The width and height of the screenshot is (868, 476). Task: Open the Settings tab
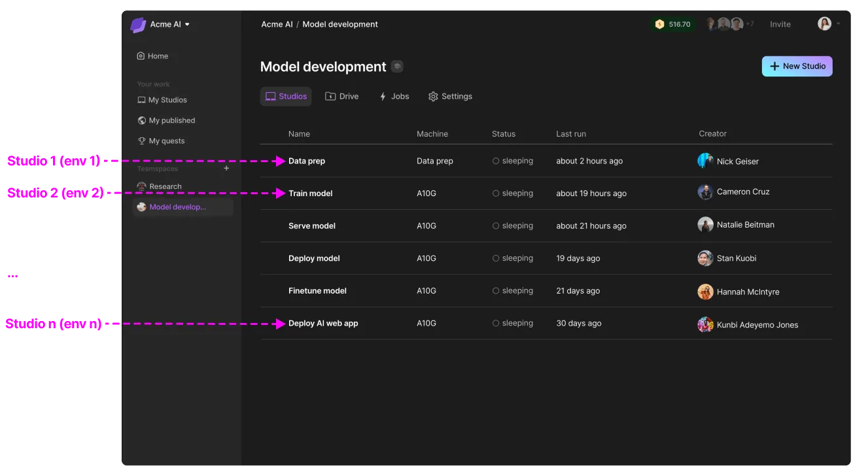450,96
